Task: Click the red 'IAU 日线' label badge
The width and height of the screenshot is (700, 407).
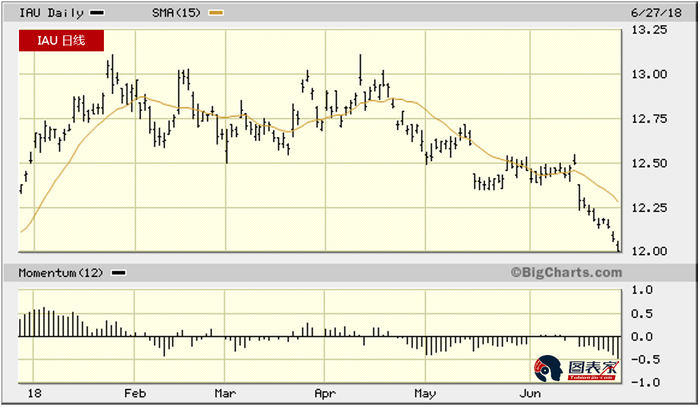Action: tap(61, 41)
